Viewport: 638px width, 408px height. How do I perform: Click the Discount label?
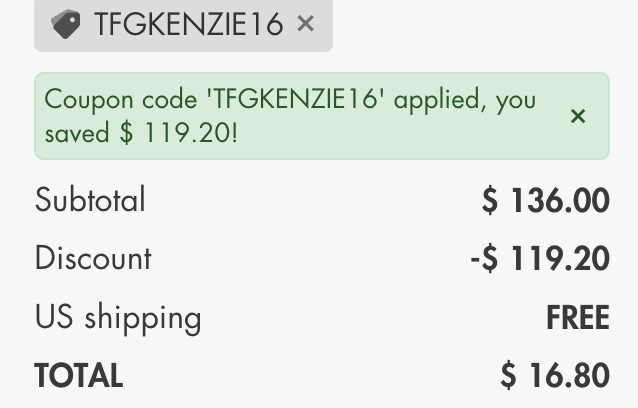pos(93,258)
